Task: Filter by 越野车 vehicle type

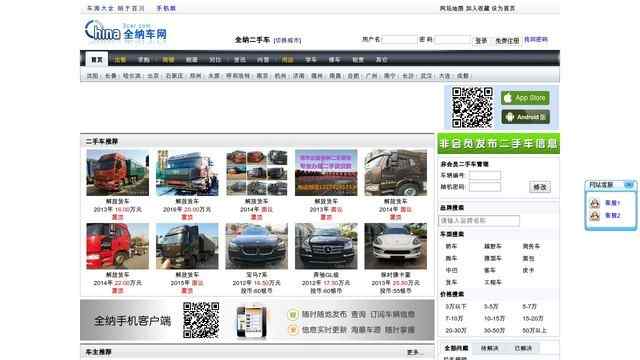Action: pos(493,246)
